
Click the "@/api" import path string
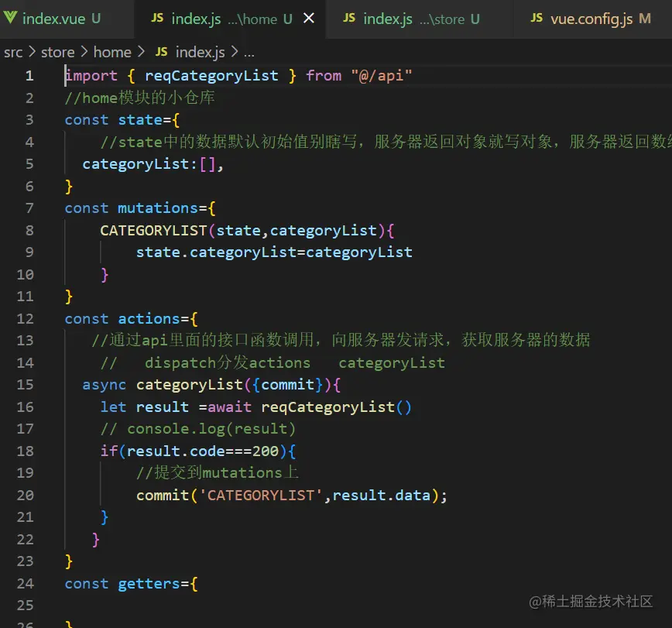point(382,76)
